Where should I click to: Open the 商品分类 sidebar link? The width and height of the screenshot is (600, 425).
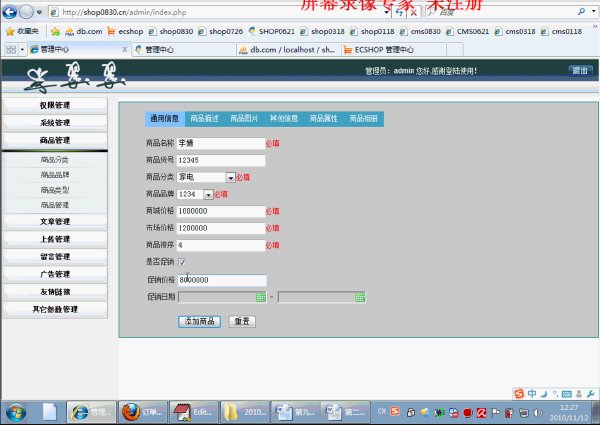55,160
